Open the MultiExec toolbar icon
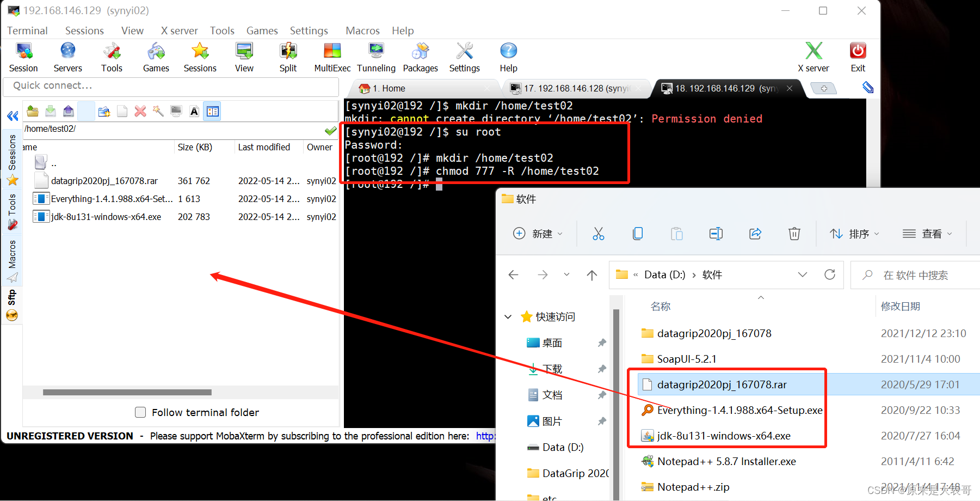 click(332, 57)
